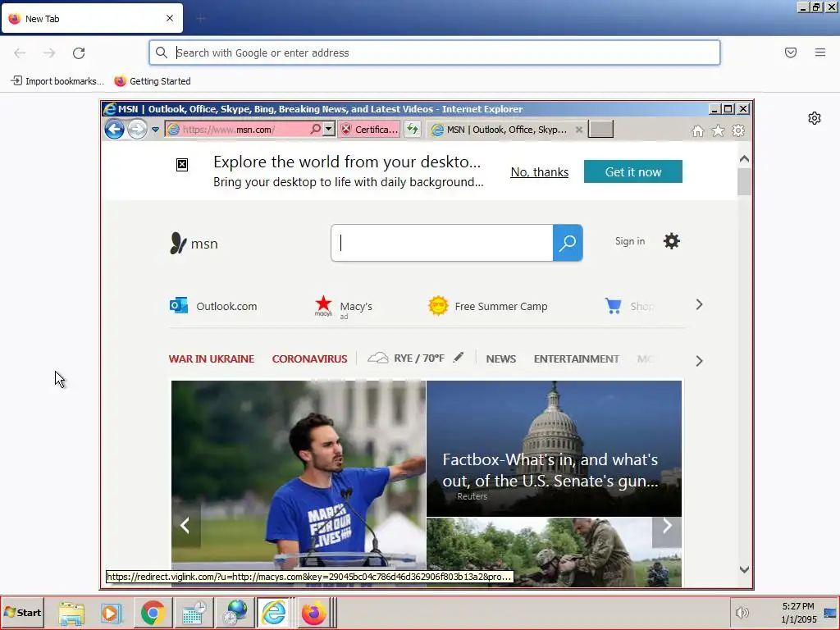Focus Firefox search or address field
Viewport: 840px width, 630px height.
[435, 52]
